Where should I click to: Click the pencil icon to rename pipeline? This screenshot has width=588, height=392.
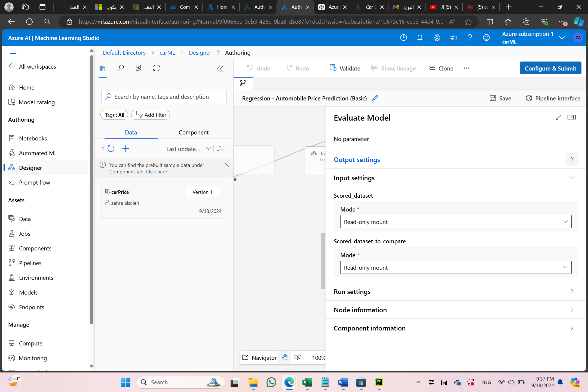point(375,98)
